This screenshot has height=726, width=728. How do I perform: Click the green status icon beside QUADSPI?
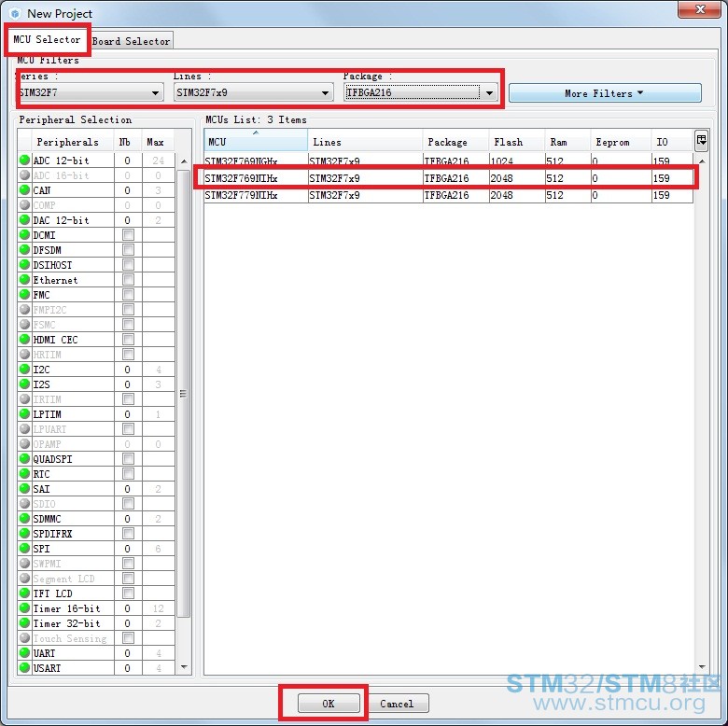24,458
